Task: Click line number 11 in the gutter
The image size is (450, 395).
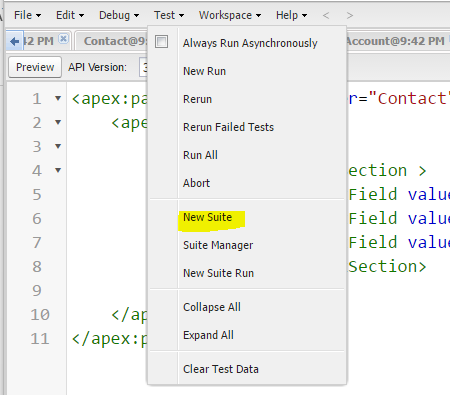Action: 40,338
